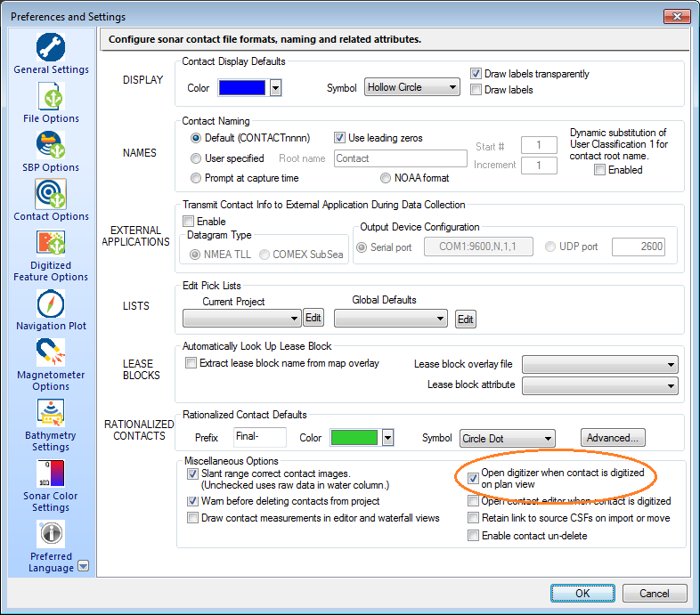Select Magnetometer Options magnet icon
This screenshot has height=615, width=700.
(51, 353)
